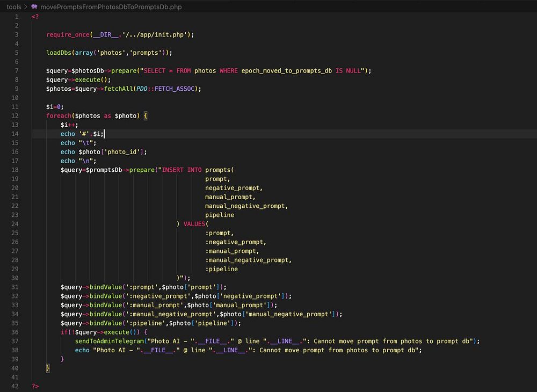Screen dimensions: 537x392
Task: Click the PHP elephant file icon in breadcrumb
Action: point(34,7)
